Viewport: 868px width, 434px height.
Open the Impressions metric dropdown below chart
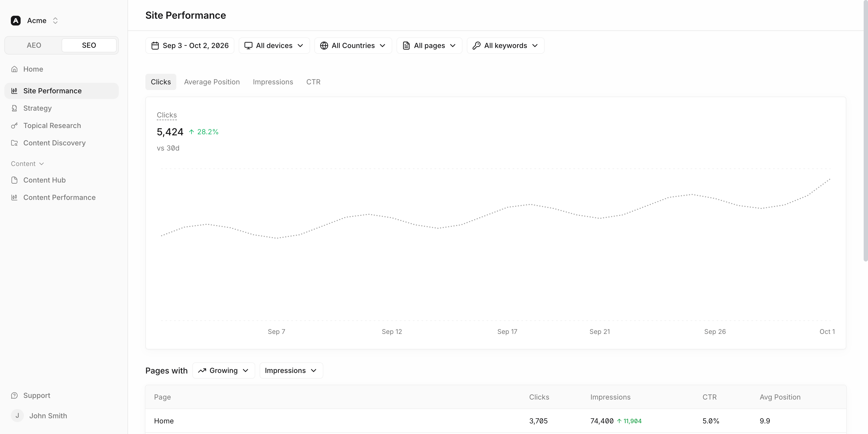291,371
